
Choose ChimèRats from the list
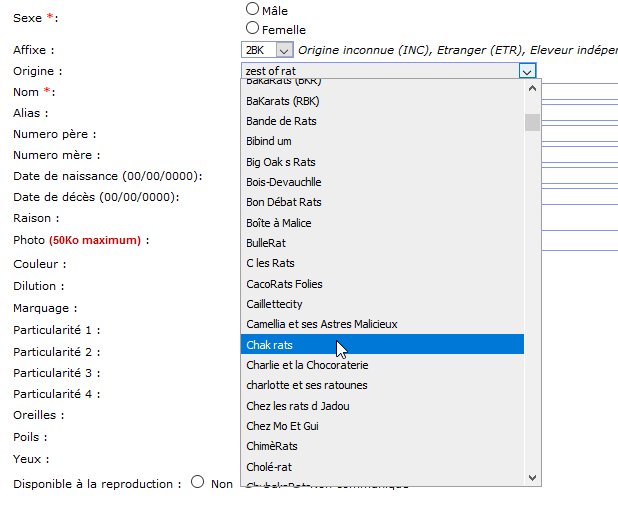pyautogui.click(x=382, y=446)
